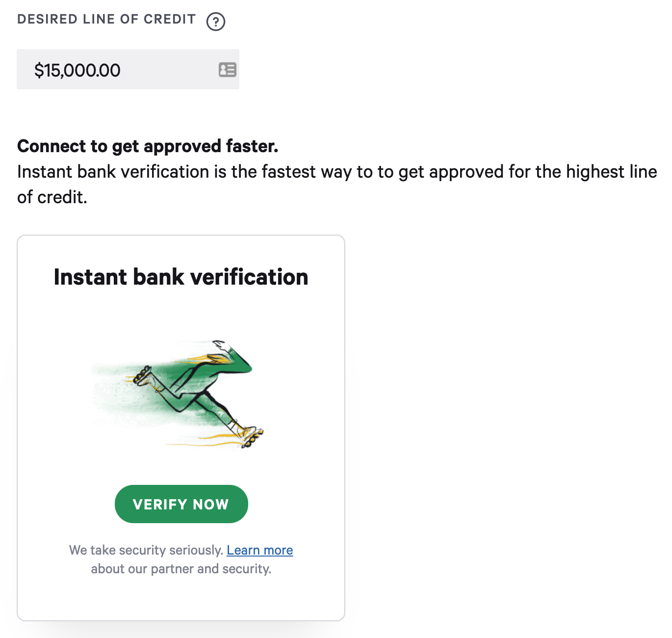
Task: Click the Connect to get approved faster heading
Action: tap(148, 146)
